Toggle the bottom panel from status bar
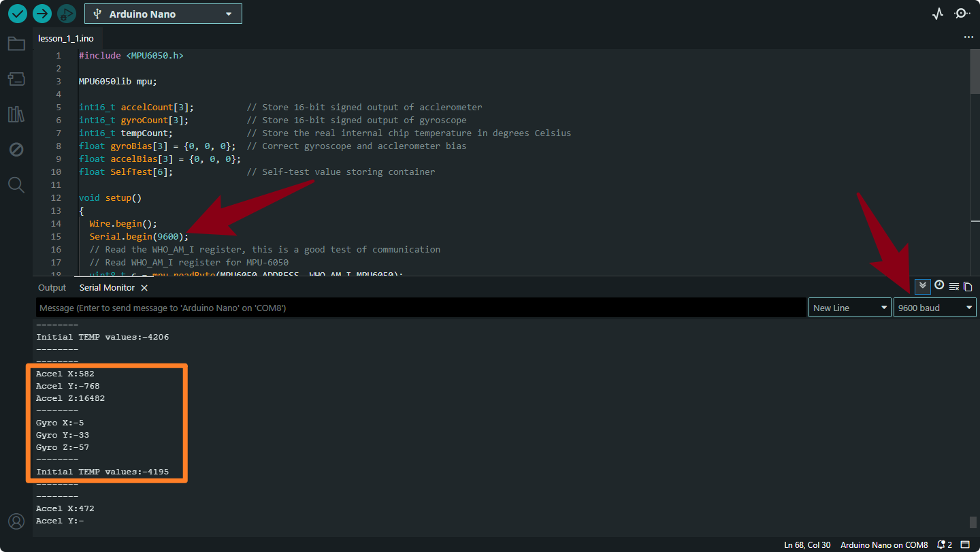Screen dimensions: 980x552 (965, 545)
